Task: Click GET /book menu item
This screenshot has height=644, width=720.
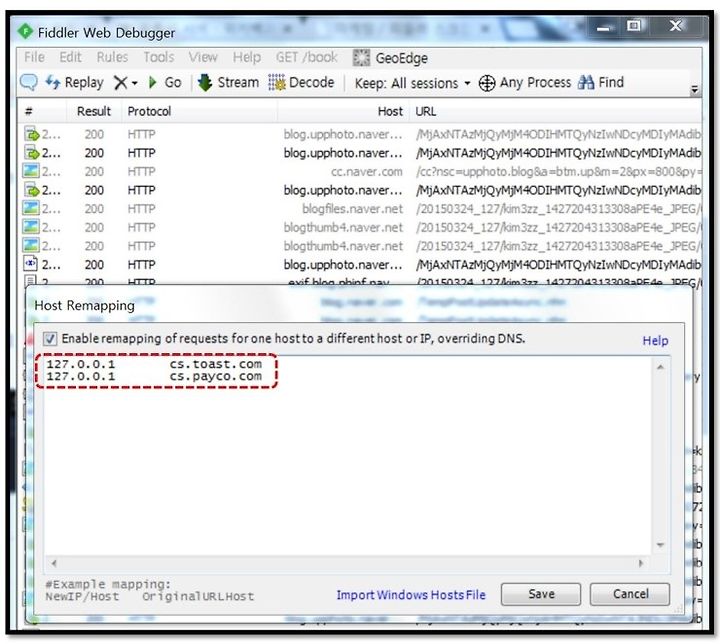Action: click(x=307, y=57)
